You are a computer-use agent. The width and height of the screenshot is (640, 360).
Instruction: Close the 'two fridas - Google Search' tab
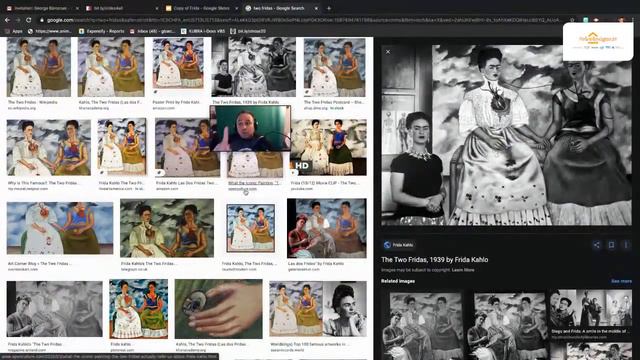(316, 8)
